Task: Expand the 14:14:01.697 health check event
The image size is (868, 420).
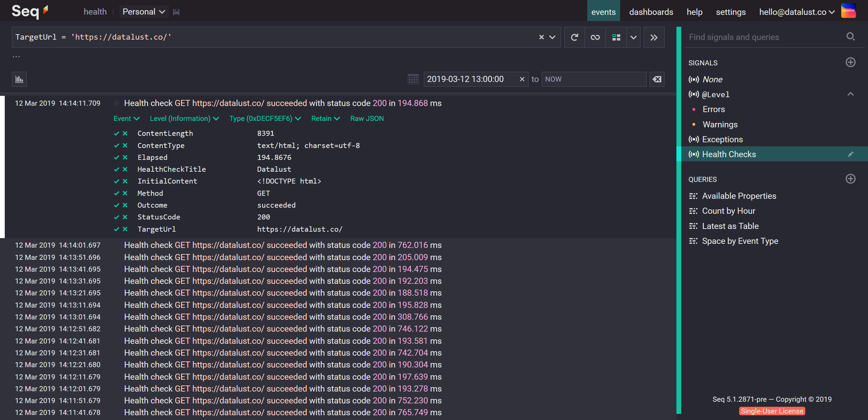Action: (x=283, y=245)
